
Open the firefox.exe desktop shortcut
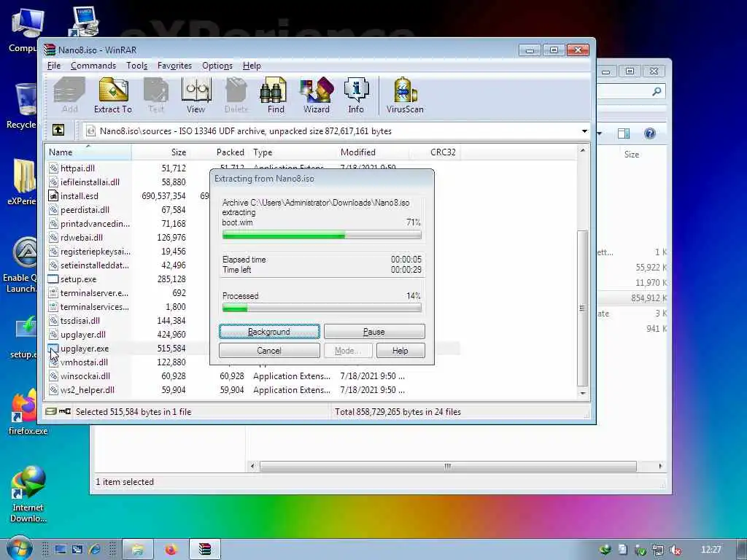pyautogui.click(x=27, y=413)
